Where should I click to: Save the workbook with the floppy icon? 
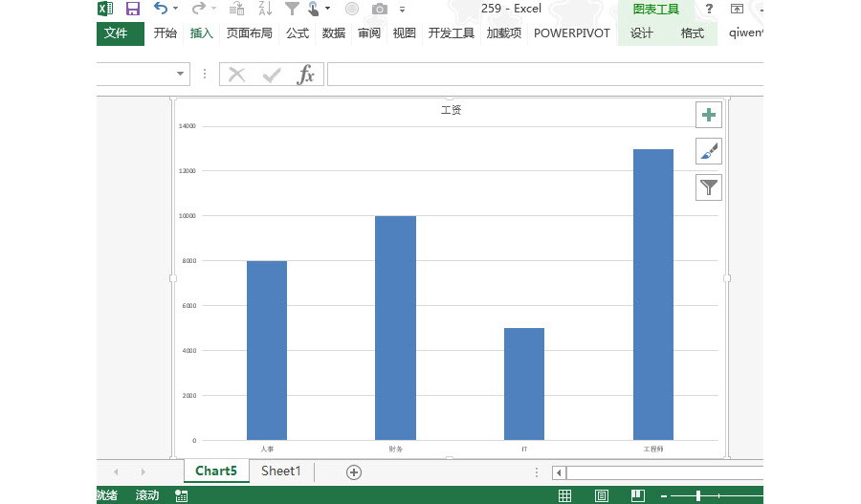[x=132, y=9]
